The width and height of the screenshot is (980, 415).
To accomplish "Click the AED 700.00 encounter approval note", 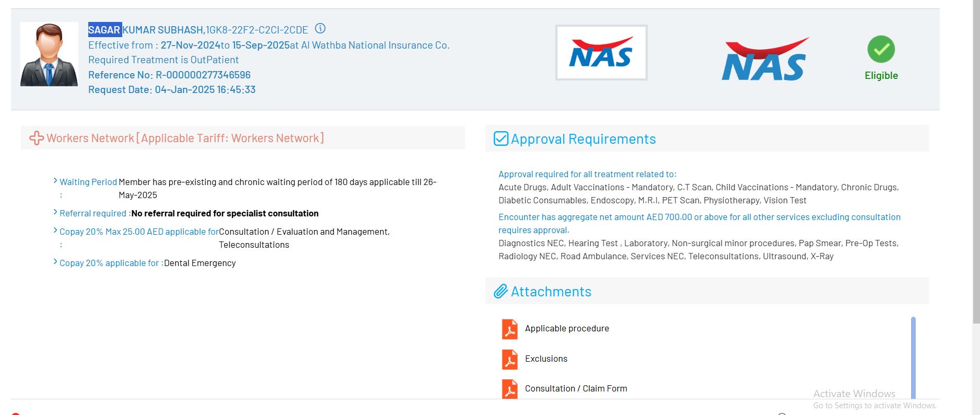I will click(699, 223).
